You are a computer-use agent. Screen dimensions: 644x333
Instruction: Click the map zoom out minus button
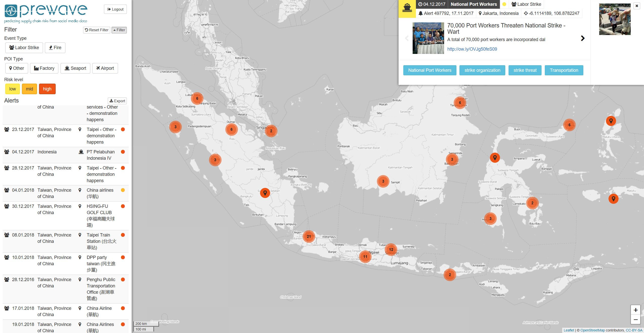tap(635, 320)
